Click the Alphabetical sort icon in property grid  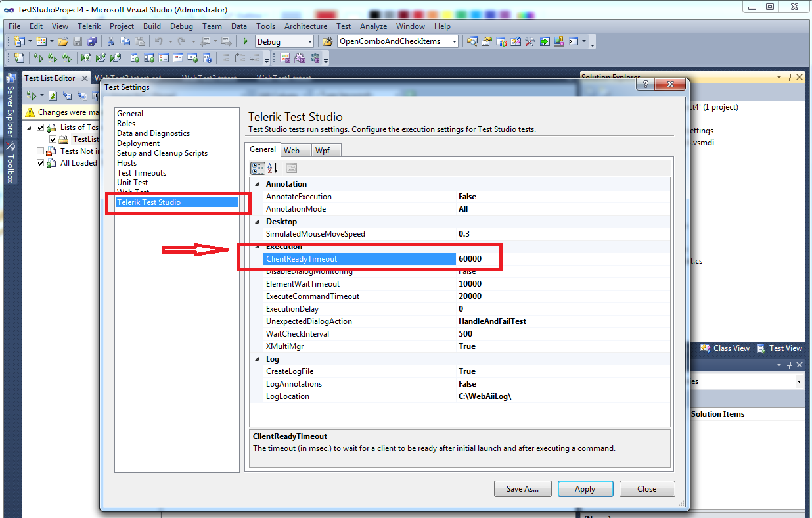tap(273, 168)
